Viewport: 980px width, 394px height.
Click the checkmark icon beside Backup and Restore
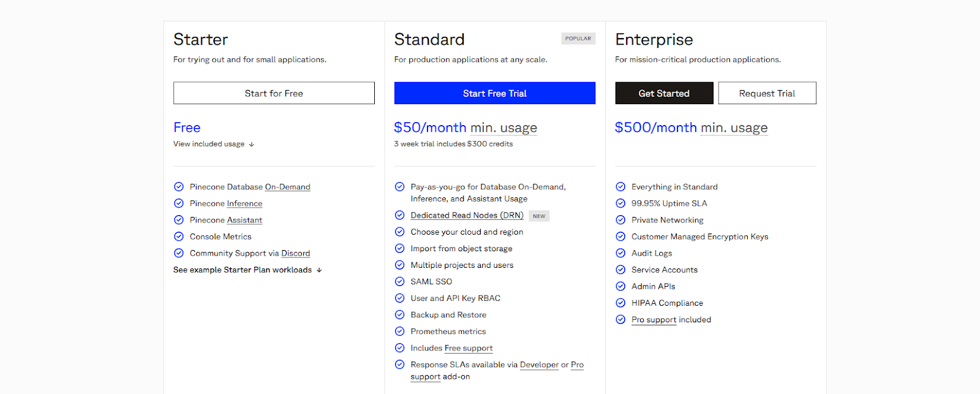(x=400, y=315)
